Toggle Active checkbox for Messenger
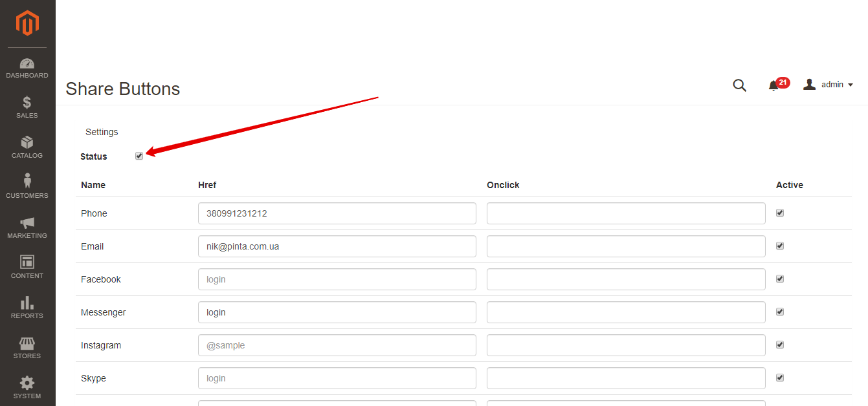 pyautogui.click(x=780, y=312)
